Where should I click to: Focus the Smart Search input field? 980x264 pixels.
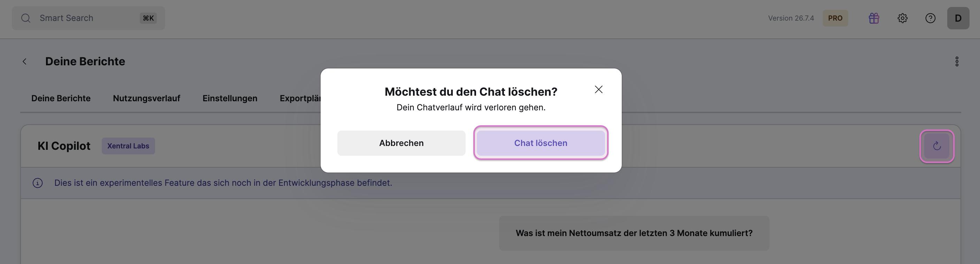coord(87,18)
